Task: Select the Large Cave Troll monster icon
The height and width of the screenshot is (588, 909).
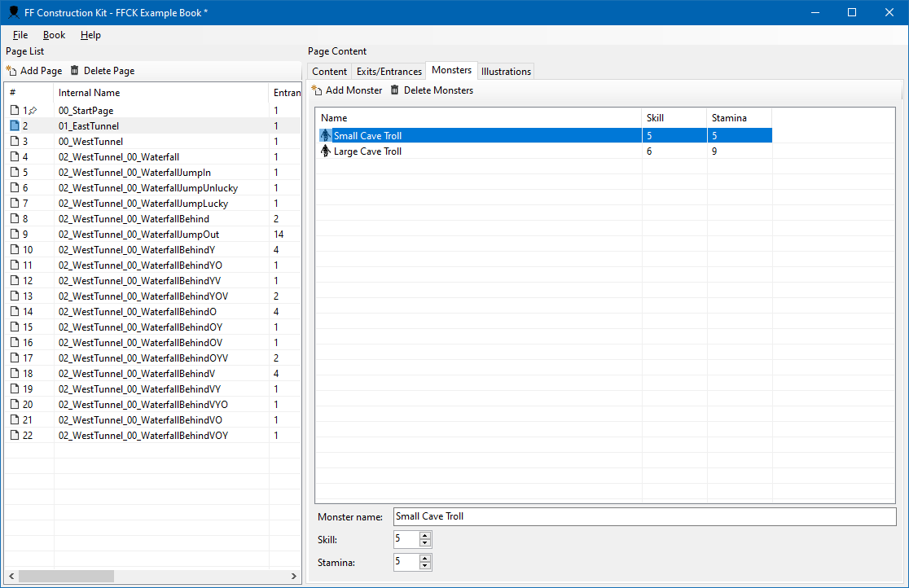Action: pos(326,151)
